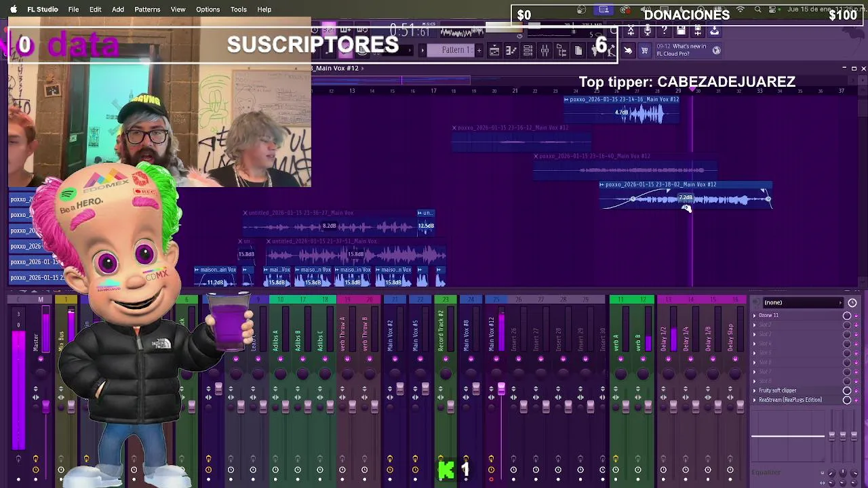Open the Mixer view toolbar icon
The width and height of the screenshot is (868, 488).
coord(545,51)
